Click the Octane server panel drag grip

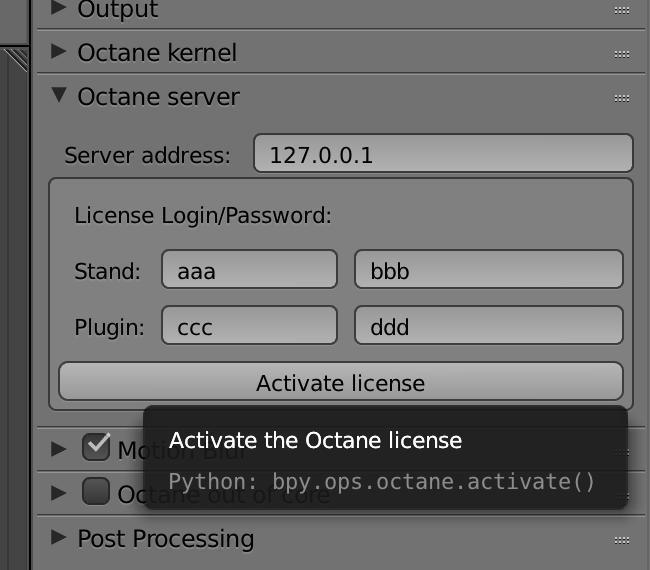click(x=621, y=97)
